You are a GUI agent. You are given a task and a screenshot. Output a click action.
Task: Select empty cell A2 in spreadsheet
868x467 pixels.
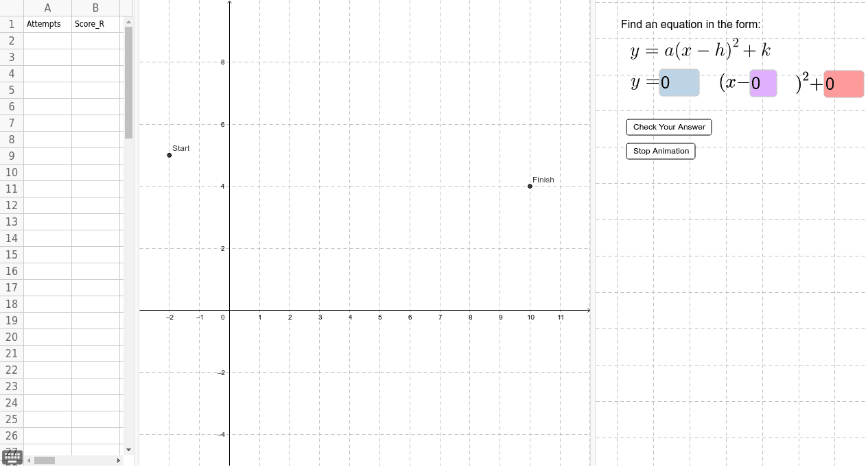[x=47, y=40]
